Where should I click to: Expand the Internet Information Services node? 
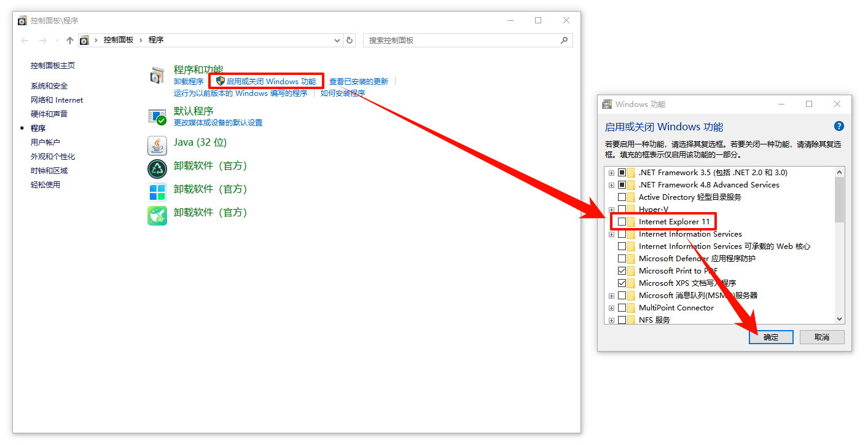611,234
